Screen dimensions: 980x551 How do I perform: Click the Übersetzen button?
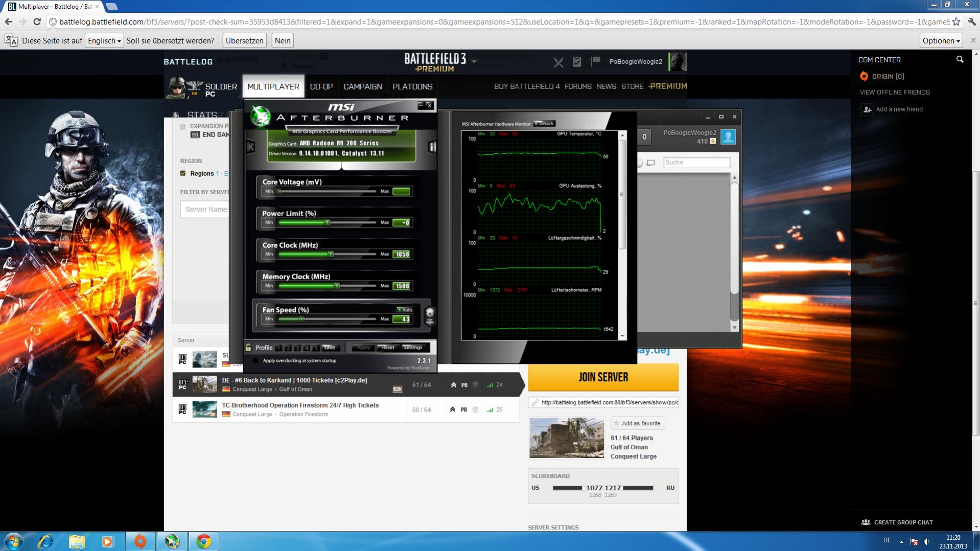(245, 41)
